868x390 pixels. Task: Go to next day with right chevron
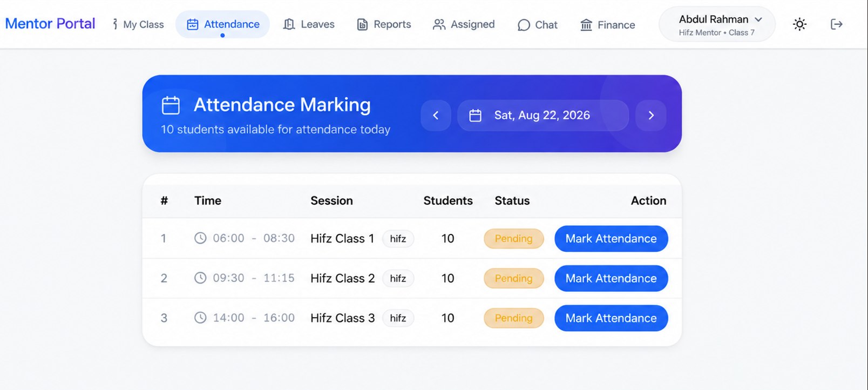(x=651, y=115)
